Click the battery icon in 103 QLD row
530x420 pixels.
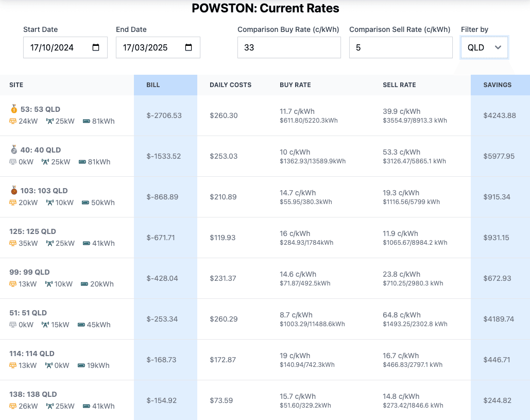pyautogui.click(x=86, y=203)
